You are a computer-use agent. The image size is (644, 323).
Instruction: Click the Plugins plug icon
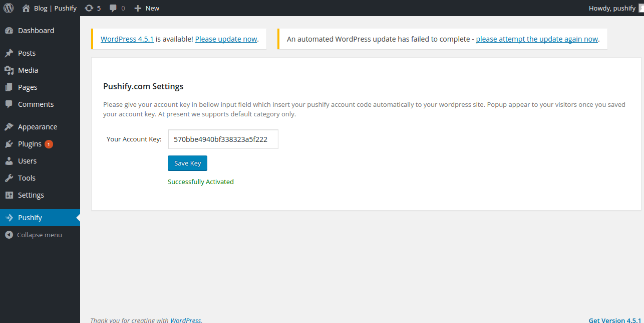[9, 144]
